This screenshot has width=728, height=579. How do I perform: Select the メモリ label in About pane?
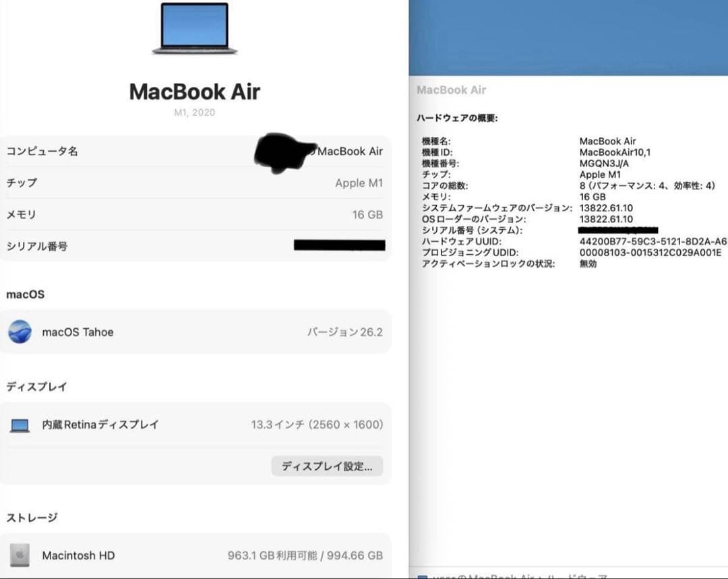pyautogui.click(x=21, y=215)
